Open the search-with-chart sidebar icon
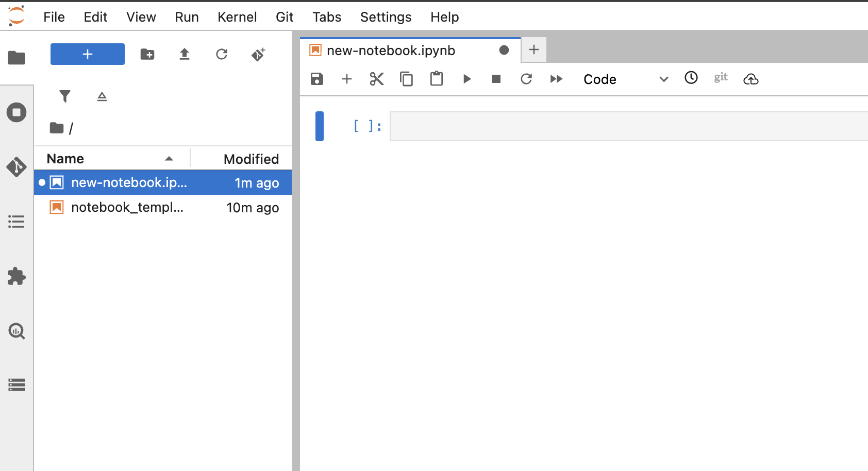This screenshot has height=471, width=868. [16, 331]
